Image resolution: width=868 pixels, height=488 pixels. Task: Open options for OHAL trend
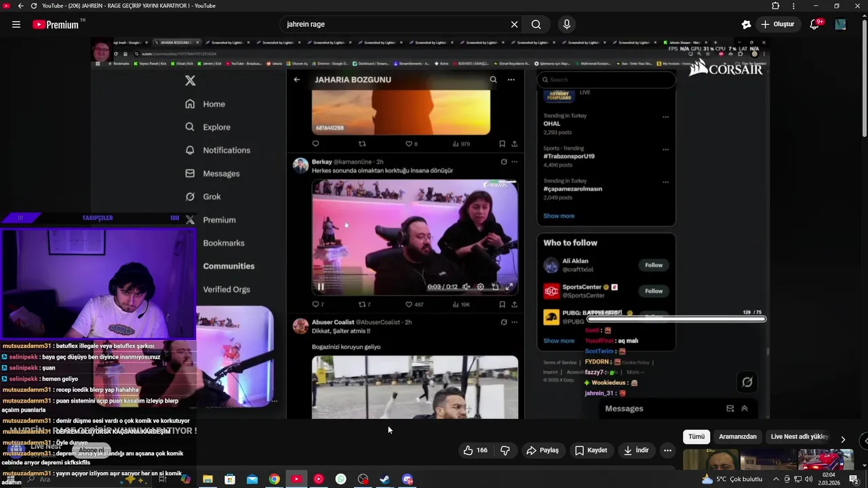665,117
